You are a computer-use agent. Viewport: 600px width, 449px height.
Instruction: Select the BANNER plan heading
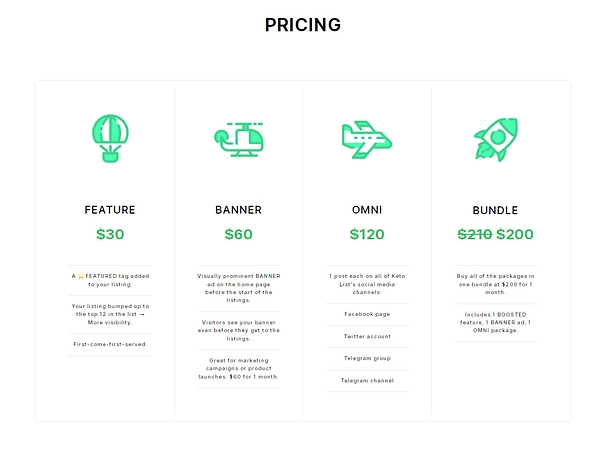(238, 210)
